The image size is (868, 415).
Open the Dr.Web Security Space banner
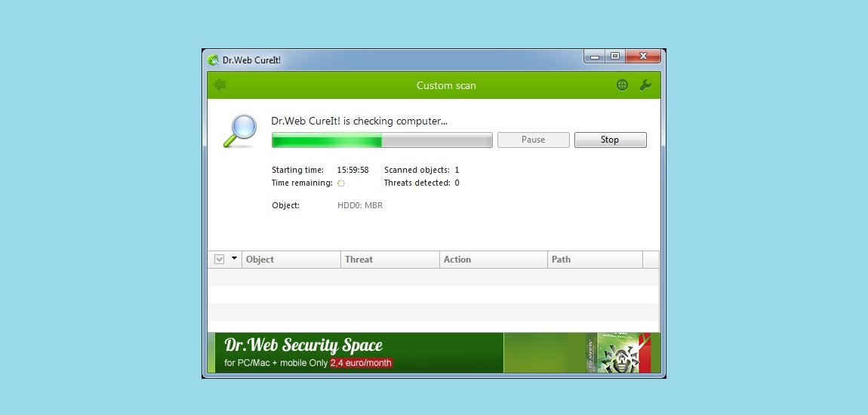pos(433,352)
